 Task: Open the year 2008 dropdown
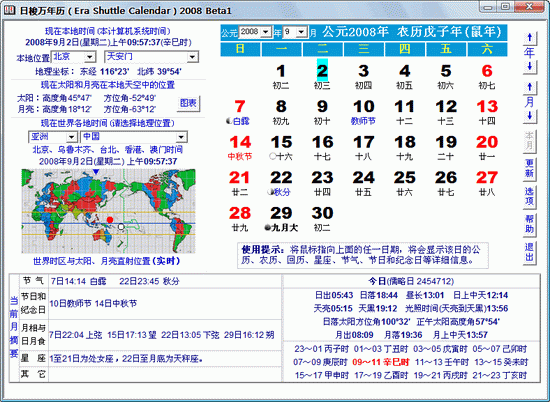pyautogui.click(x=266, y=32)
